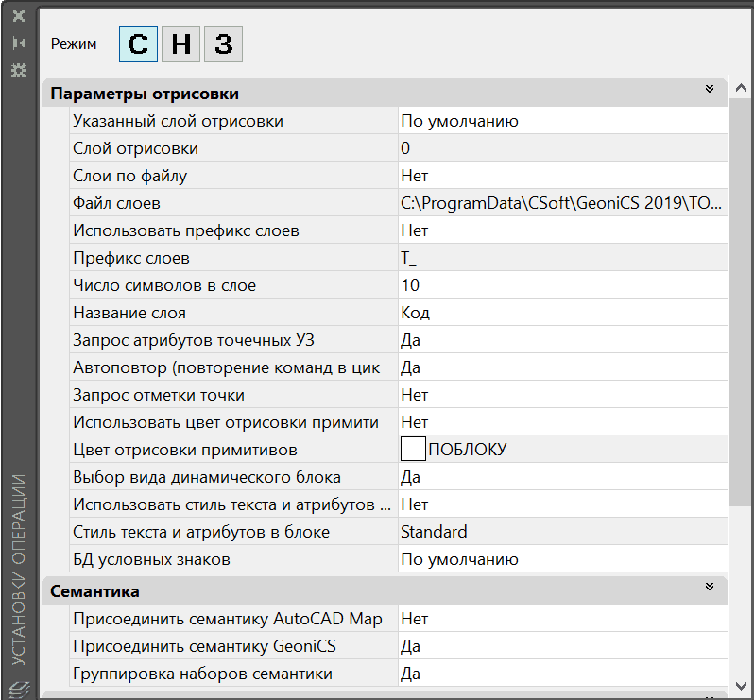This screenshot has height=700, width=754.
Task: Click the scrollbar down arrow
Action: 742,685
